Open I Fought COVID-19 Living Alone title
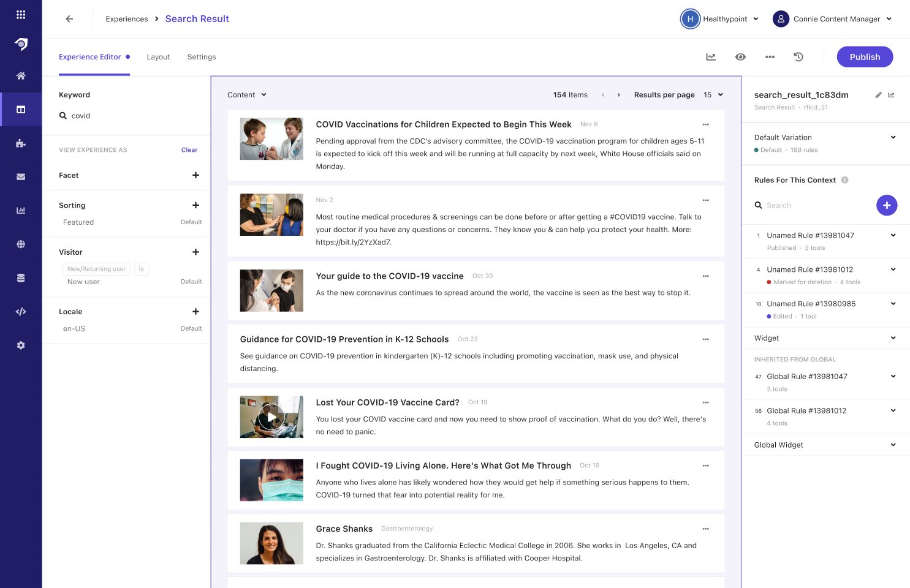Viewport: 910px width, 588px height. click(x=444, y=466)
